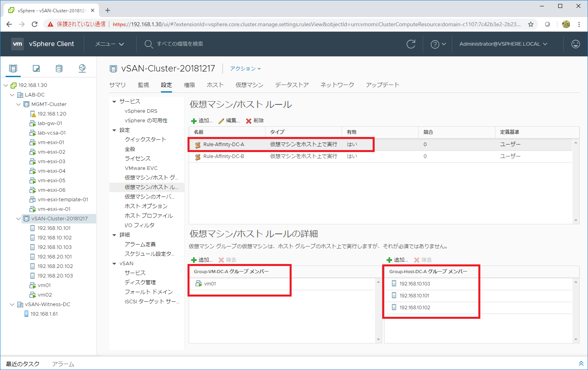Click the smiley feedback icon
Screen dimensions: 588x370
coord(576,44)
